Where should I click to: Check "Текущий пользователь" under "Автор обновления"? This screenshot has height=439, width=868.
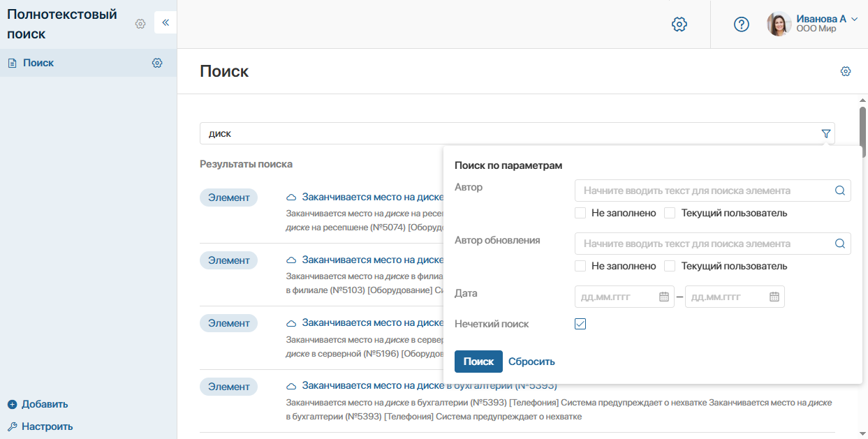click(670, 266)
